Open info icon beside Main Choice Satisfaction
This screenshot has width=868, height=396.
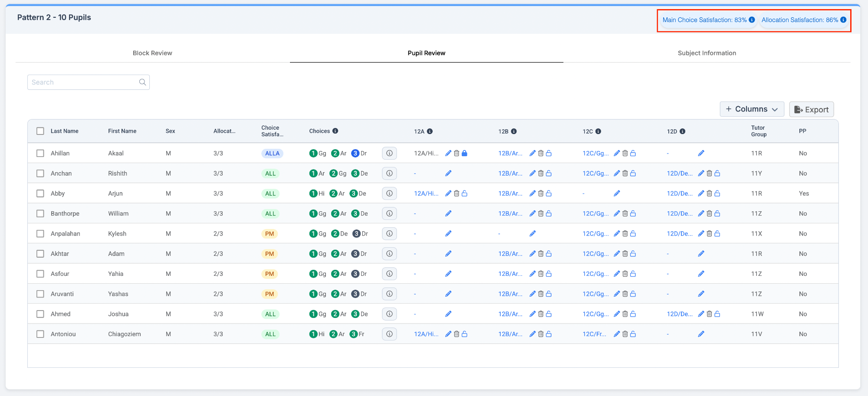coord(752,20)
